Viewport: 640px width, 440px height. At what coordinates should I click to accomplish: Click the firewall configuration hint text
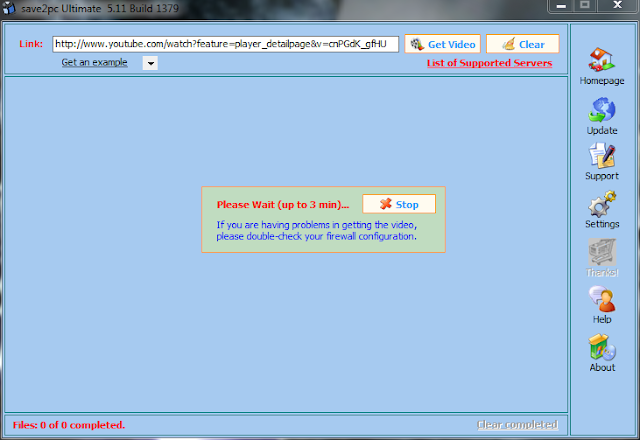[316, 231]
